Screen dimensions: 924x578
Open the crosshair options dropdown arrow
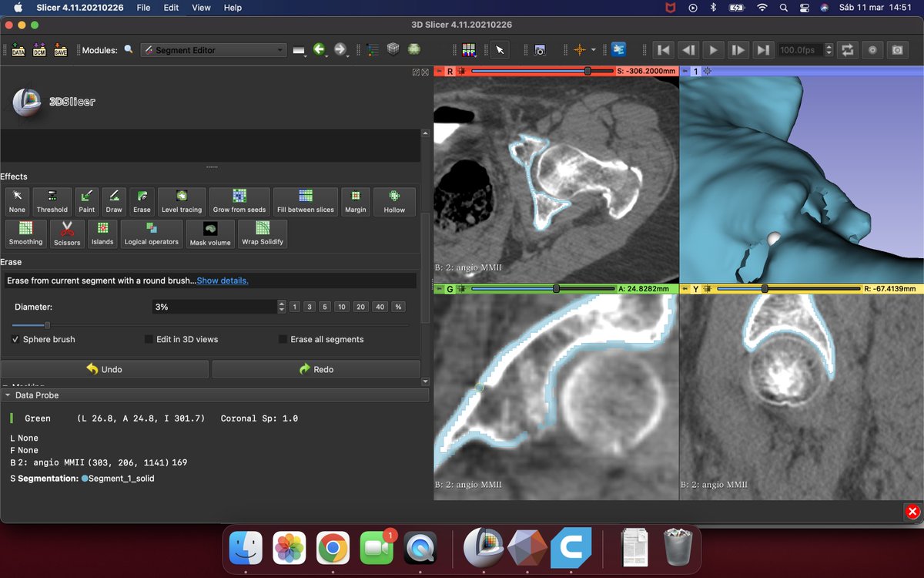point(594,50)
